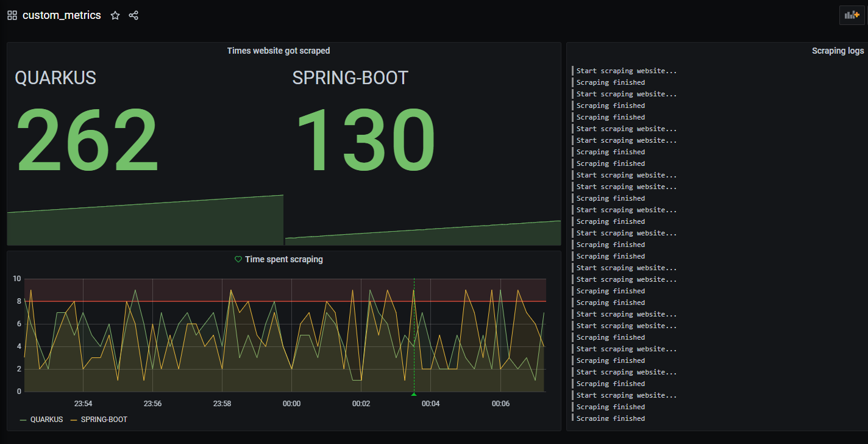Click the 00:00 time axis label
This screenshot has height=444, width=868.
[292, 404]
